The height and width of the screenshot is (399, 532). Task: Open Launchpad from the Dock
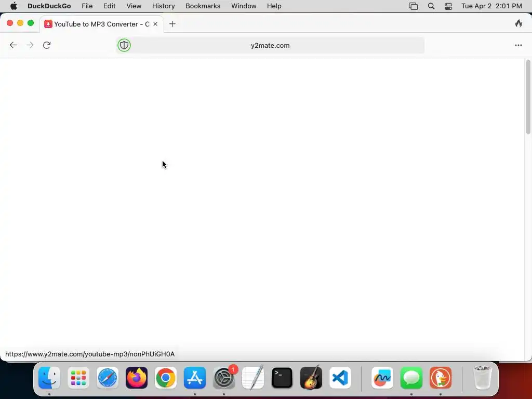pyautogui.click(x=78, y=378)
